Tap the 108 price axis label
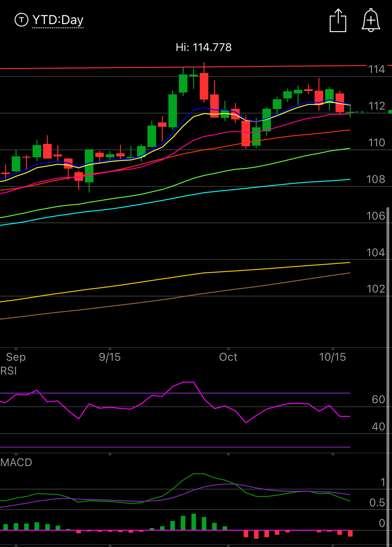The image size is (392, 547). pos(376,179)
